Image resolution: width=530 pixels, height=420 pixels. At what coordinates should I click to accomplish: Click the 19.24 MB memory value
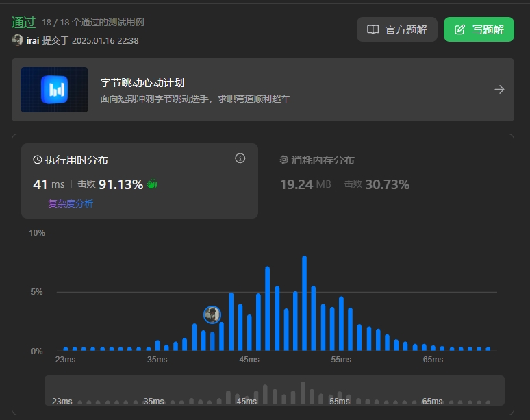(x=305, y=184)
